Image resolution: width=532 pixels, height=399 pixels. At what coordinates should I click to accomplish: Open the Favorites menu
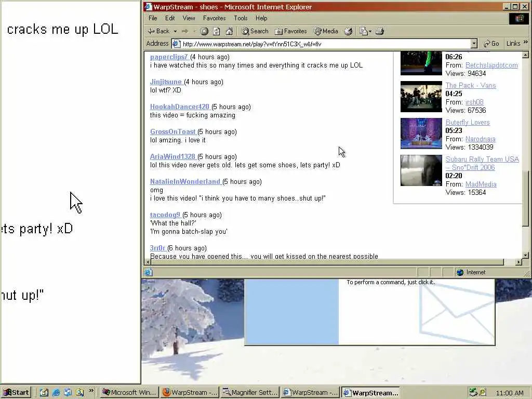coord(214,18)
